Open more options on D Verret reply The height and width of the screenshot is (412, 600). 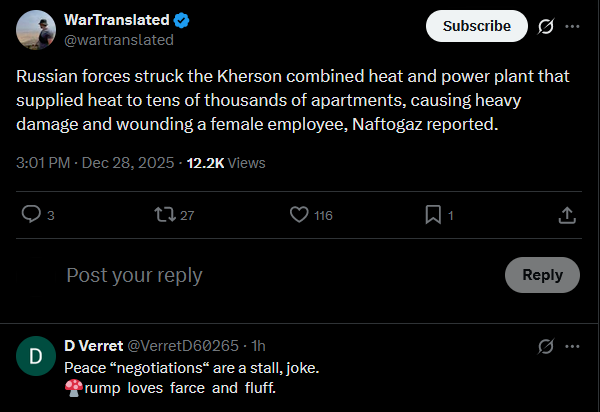pyautogui.click(x=572, y=346)
